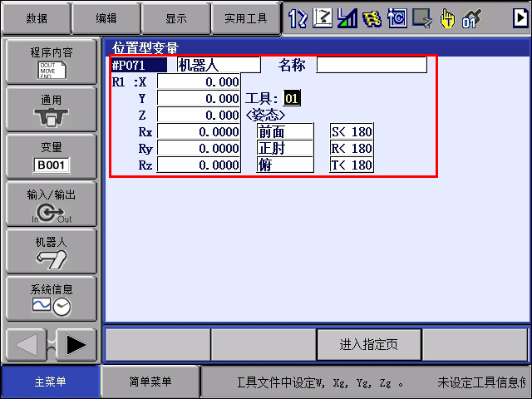Click the play arrow page icon
This screenshot has width=532, height=399.
[520, 17]
